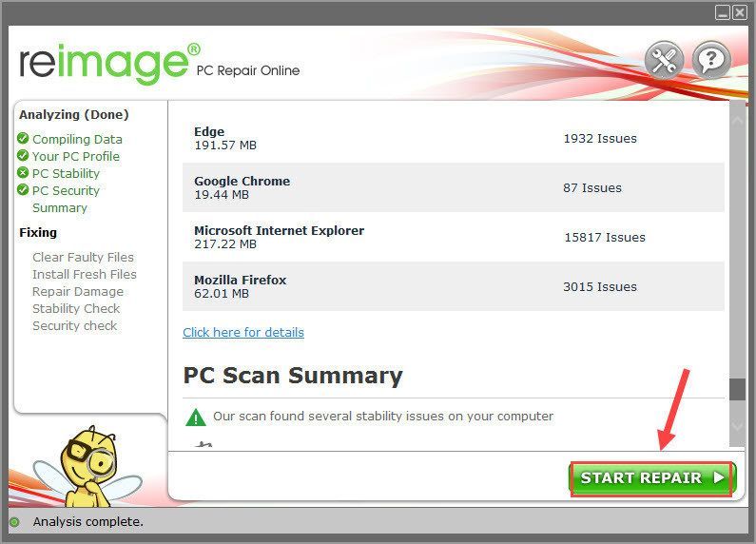This screenshot has height=544, width=756.
Task: Select Stability Check step
Action: coord(76,308)
